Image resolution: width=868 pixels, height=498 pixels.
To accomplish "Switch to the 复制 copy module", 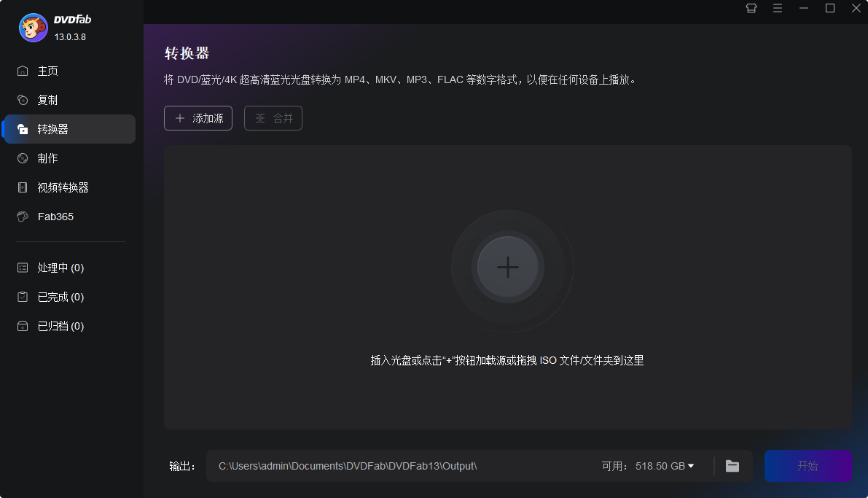I will point(70,101).
